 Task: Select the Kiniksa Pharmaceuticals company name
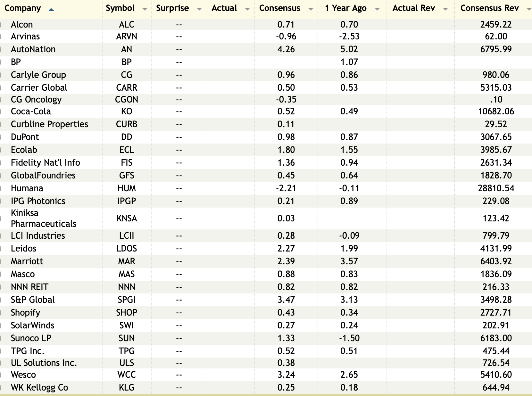pyautogui.click(x=43, y=218)
